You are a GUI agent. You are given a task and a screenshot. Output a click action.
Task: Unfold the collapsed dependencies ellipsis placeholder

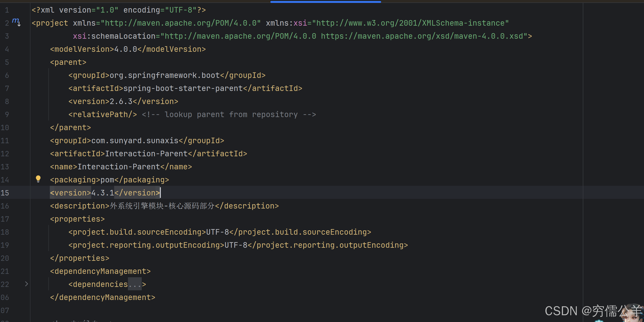[x=135, y=284]
